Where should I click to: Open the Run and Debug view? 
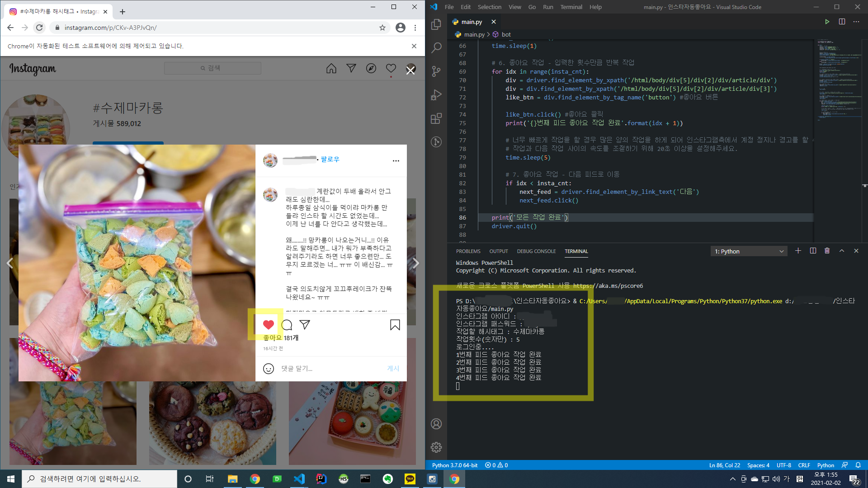click(436, 95)
